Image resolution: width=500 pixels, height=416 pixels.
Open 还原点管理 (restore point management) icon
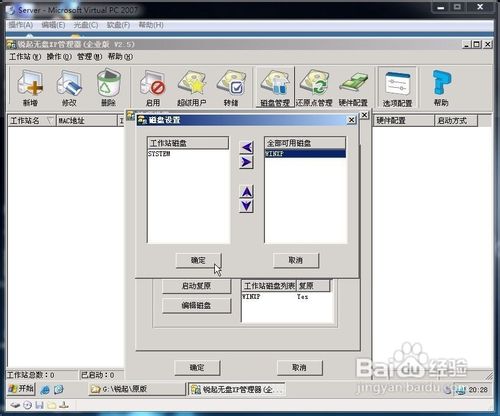[314, 87]
